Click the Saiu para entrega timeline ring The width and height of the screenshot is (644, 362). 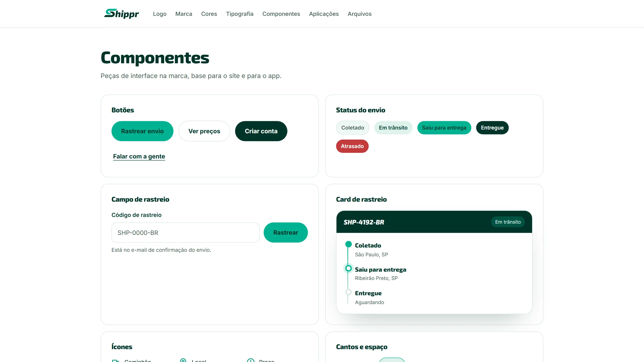point(348,268)
